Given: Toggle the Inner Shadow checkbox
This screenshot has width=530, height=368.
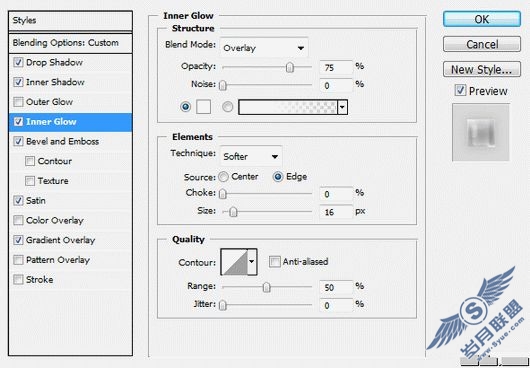Looking at the screenshot, I should coord(18,82).
